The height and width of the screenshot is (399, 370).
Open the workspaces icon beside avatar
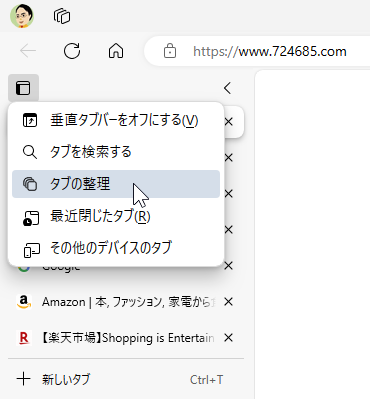(x=62, y=16)
